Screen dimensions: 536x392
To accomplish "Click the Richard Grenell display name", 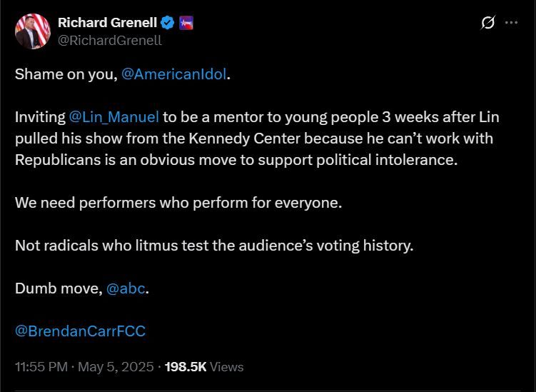I will (107, 23).
